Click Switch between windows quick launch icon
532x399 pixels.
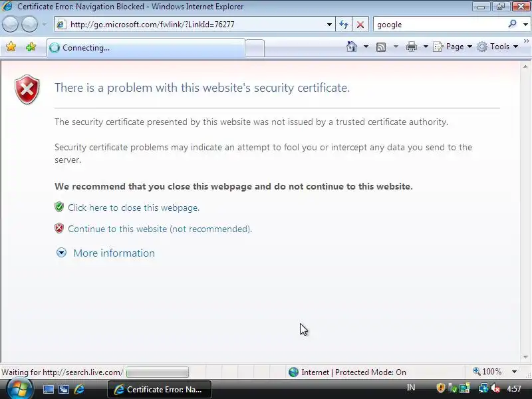coord(64,390)
